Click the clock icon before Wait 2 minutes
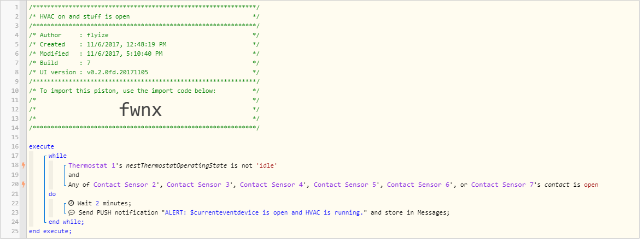The image size is (644, 243). pyautogui.click(x=71, y=203)
